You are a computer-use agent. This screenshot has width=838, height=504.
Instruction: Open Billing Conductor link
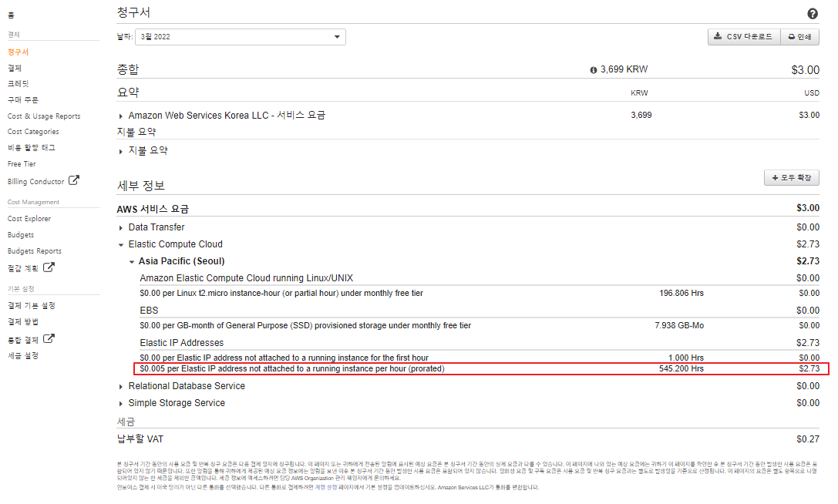35,182
